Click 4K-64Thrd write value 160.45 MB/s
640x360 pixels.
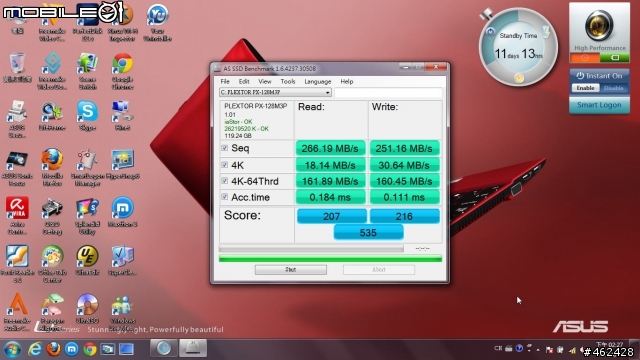[404, 181]
